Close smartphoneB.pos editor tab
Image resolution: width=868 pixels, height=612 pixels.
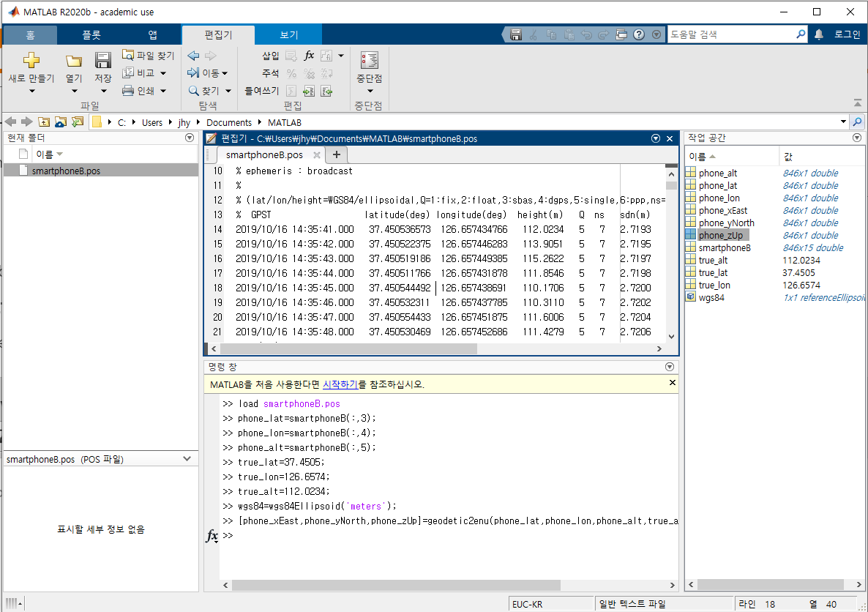pos(317,155)
